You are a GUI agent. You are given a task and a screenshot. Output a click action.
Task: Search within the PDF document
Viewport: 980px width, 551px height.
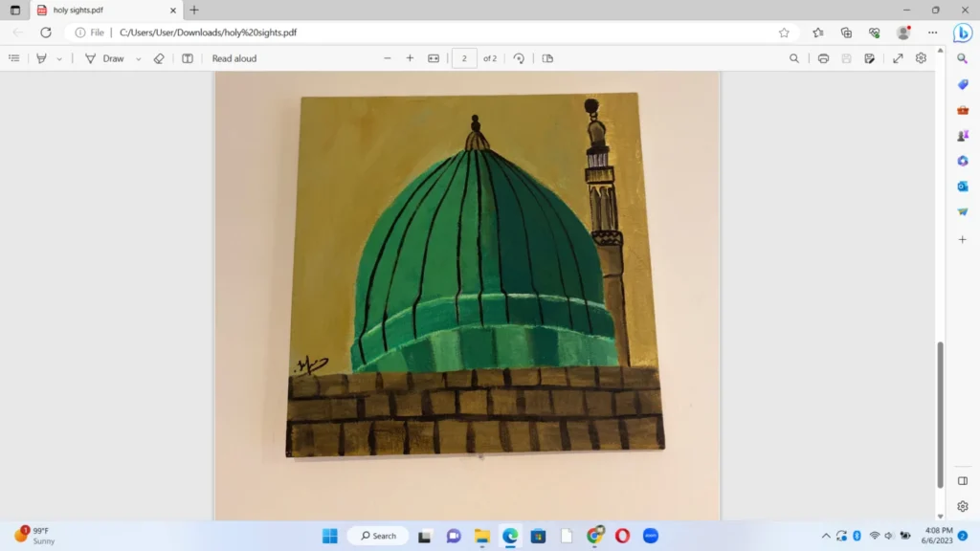pyautogui.click(x=793, y=58)
